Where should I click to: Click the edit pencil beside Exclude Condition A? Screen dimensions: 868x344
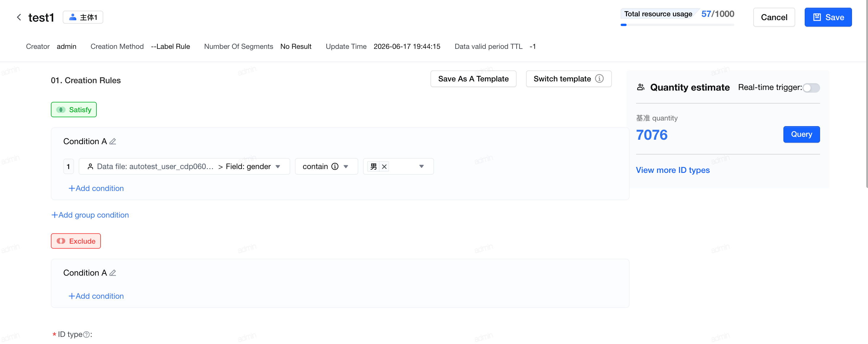click(113, 273)
